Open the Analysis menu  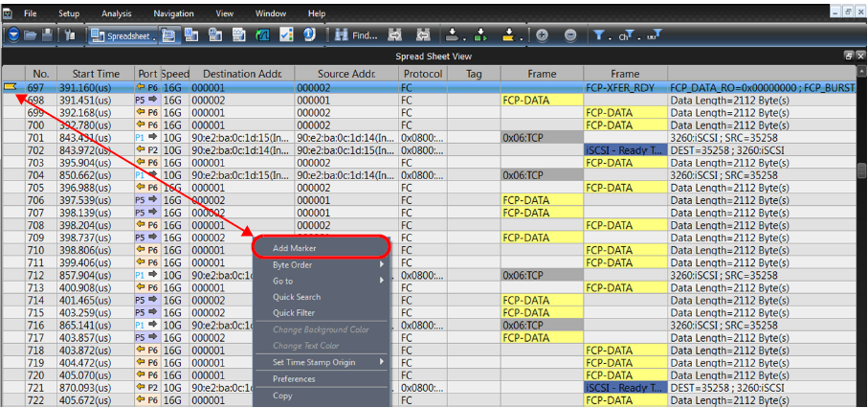click(x=116, y=13)
